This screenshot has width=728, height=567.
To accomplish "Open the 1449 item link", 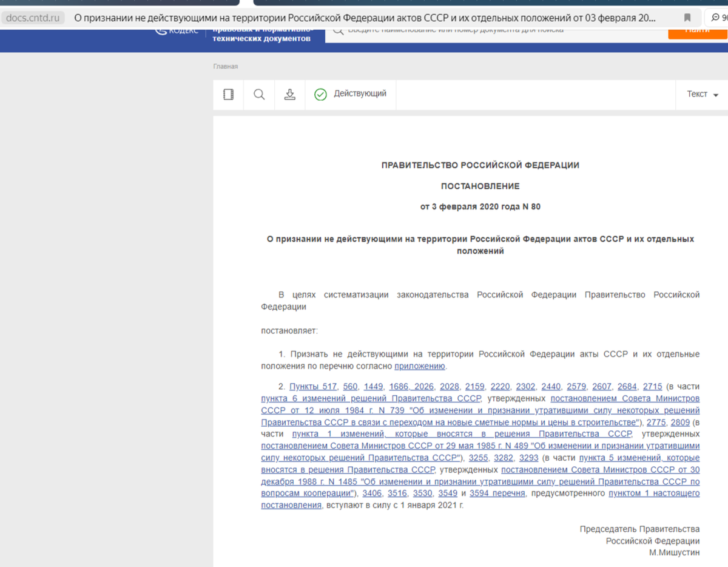I will click(x=374, y=387).
